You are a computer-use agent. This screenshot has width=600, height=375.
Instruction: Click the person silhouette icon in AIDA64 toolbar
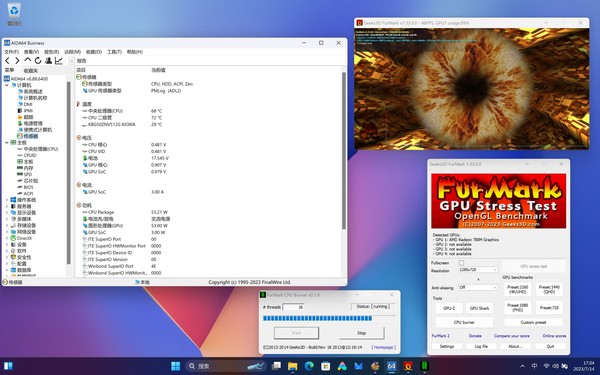[x=49, y=60]
